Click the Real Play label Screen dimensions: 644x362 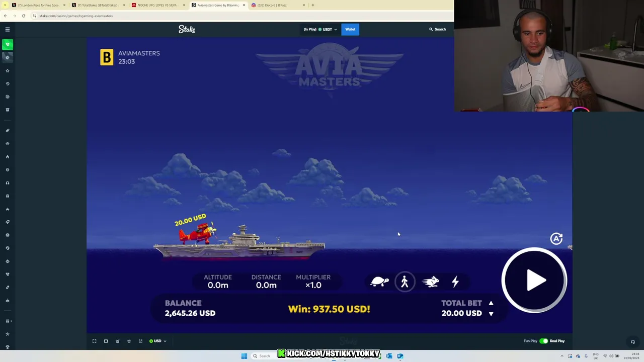point(557,341)
